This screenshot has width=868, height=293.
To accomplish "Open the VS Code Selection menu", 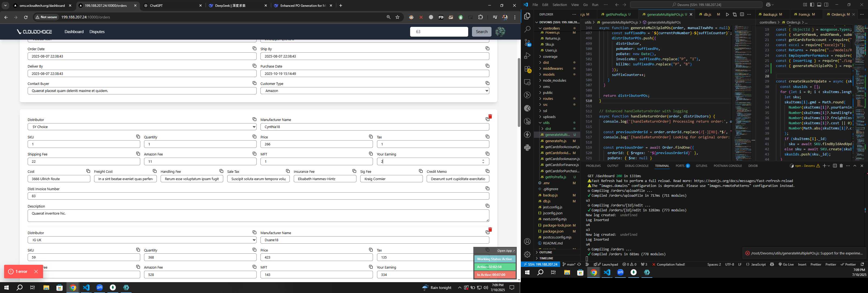I will point(560,5).
